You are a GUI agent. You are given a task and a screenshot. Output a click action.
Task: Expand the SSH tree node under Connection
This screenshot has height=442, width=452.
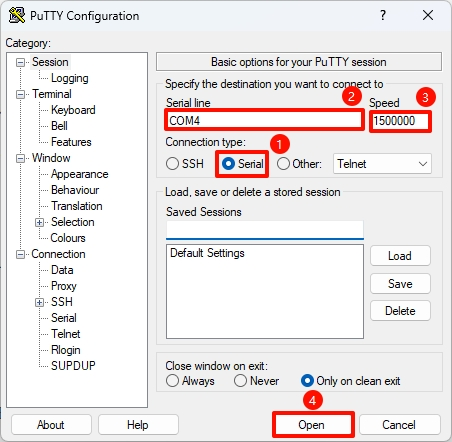pos(39,302)
